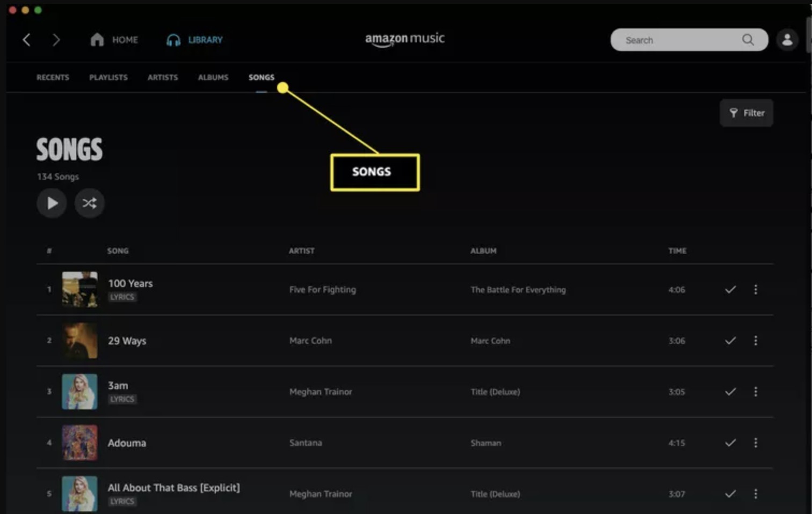Switch to the Albums tab
The image size is (812, 514).
pos(213,77)
